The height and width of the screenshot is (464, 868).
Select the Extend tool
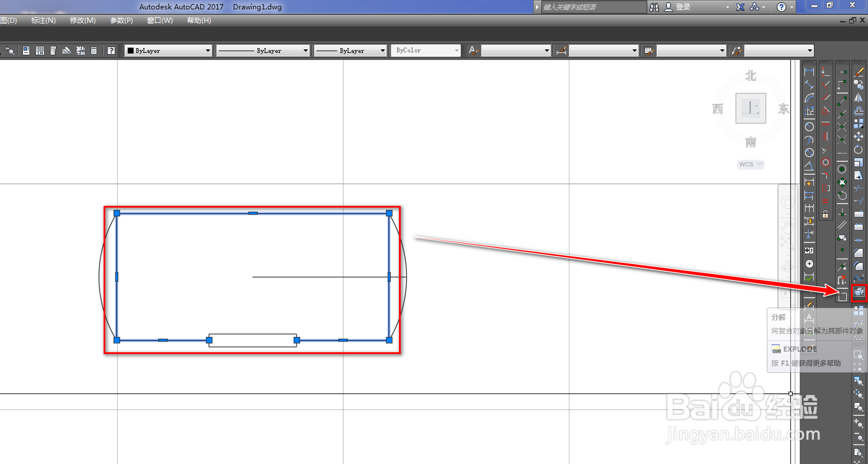tap(859, 201)
